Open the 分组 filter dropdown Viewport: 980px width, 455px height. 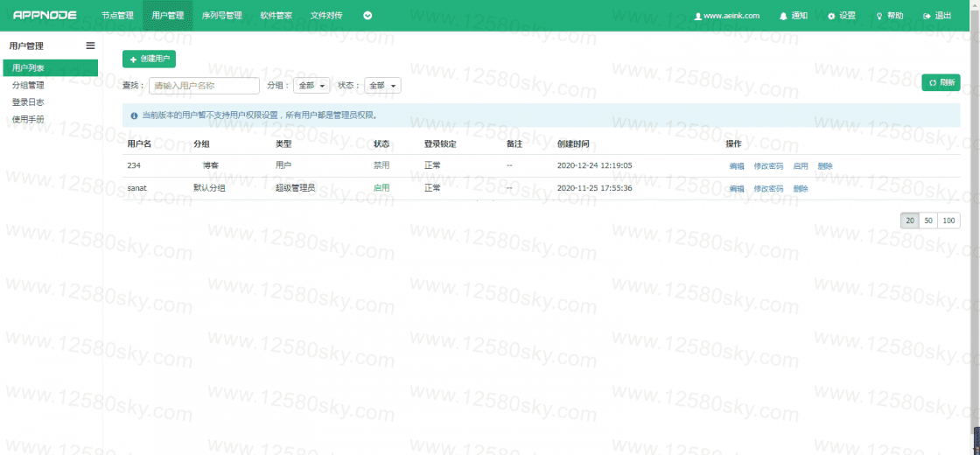click(311, 86)
